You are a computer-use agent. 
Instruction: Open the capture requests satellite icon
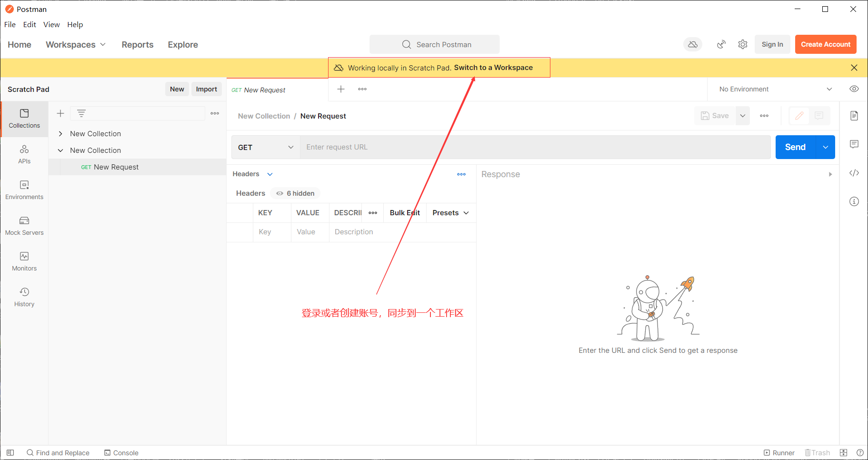pyautogui.click(x=721, y=44)
